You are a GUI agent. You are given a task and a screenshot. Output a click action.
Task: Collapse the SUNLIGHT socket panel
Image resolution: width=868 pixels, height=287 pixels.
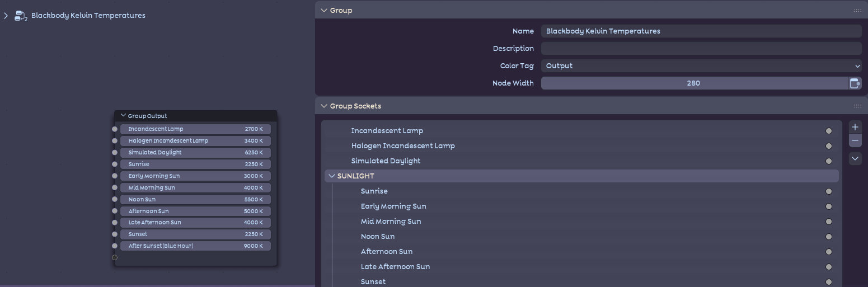(x=331, y=176)
